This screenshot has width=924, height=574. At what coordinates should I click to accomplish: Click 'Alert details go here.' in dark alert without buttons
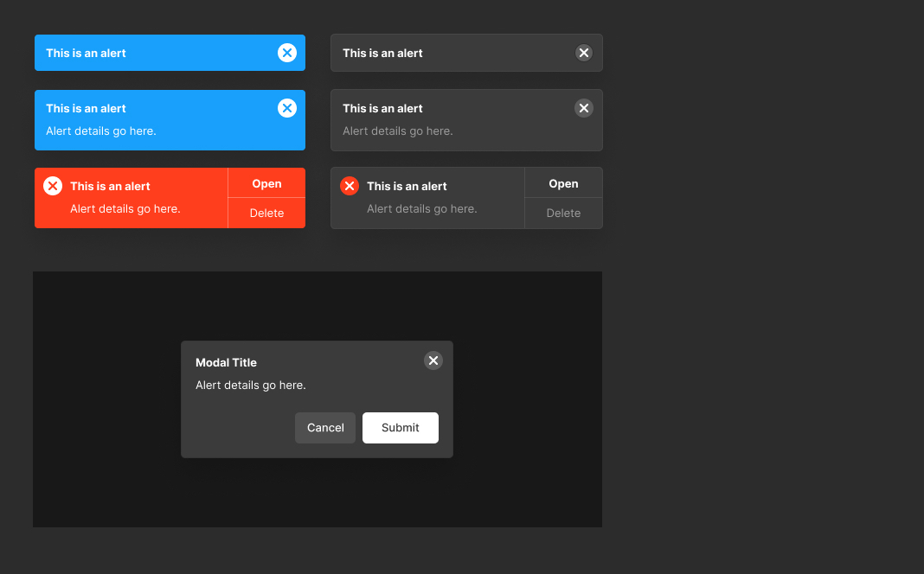(398, 131)
